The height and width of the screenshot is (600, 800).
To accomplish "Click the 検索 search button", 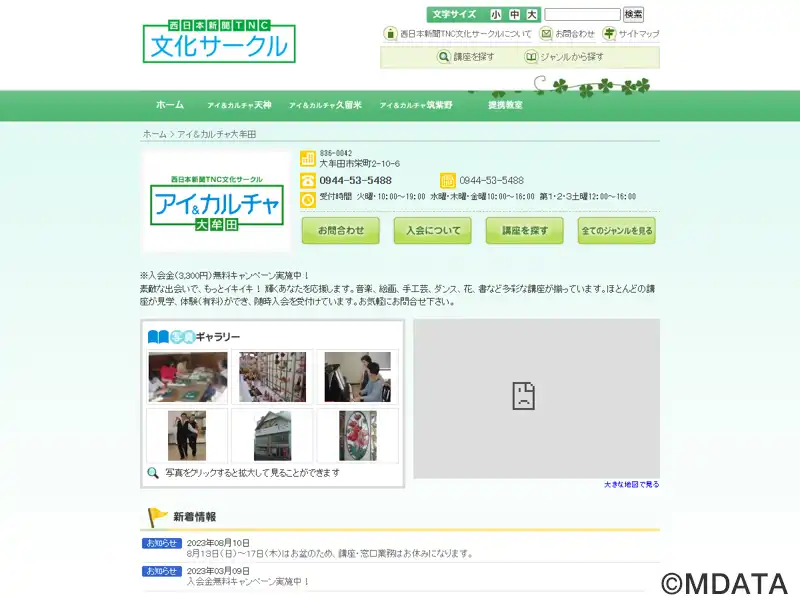I will pyautogui.click(x=633, y=14).
